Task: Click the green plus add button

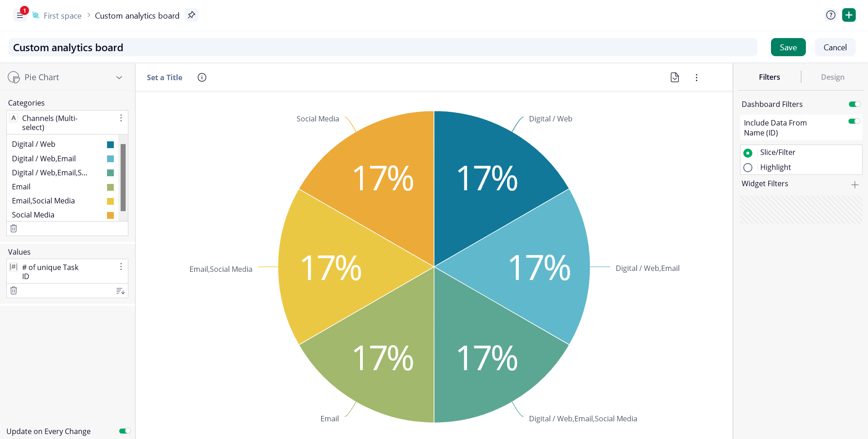Action: (848, 15)
